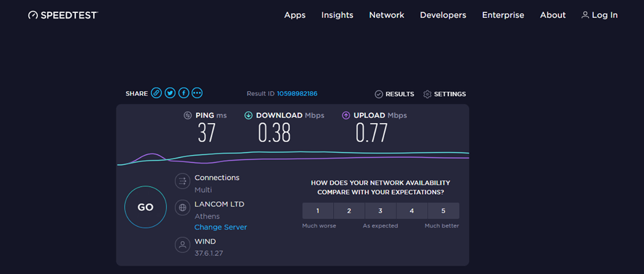The height and width of the screenshot is (274, 644).
Task: Open the Developers menu
Action: pos(443,15)
